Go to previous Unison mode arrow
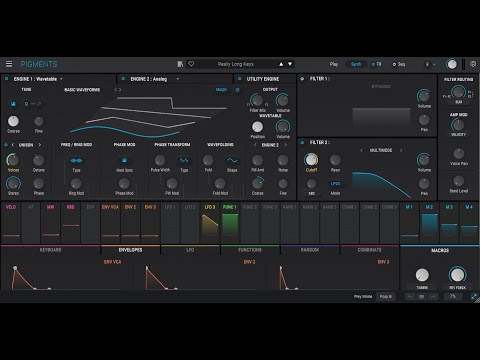The width and height of the screenshot is (480, 360). 13,145
